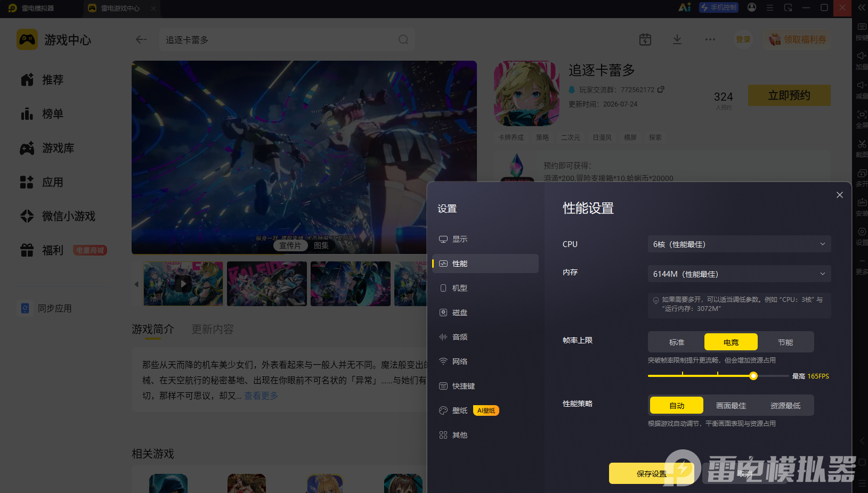This screenshot has height=493, width=868.
Task: Go back with the arrow beside search
Action: pyautogui.click(x=141, y=39)
